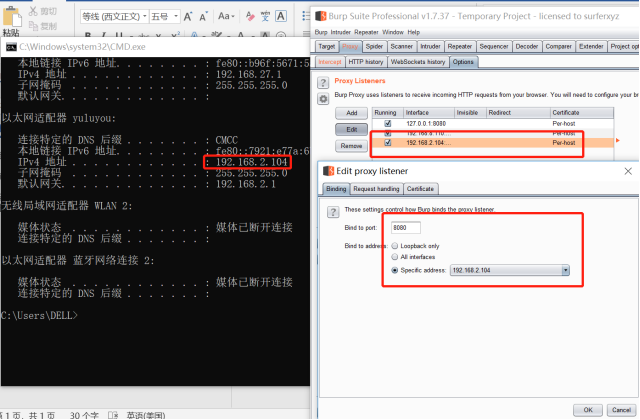This screenshot has height=420, width=640.
Task: Click Cancel in Edit proxy listener
Action: tap(621, 410)
